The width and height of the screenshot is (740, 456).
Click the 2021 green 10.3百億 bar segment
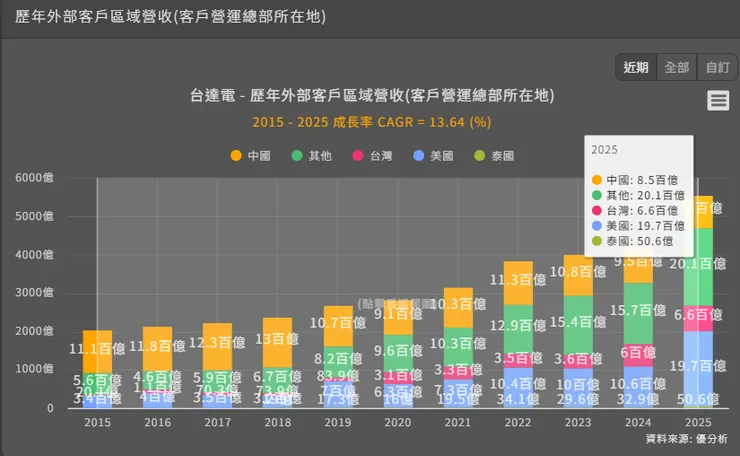(x=458, y=347)
